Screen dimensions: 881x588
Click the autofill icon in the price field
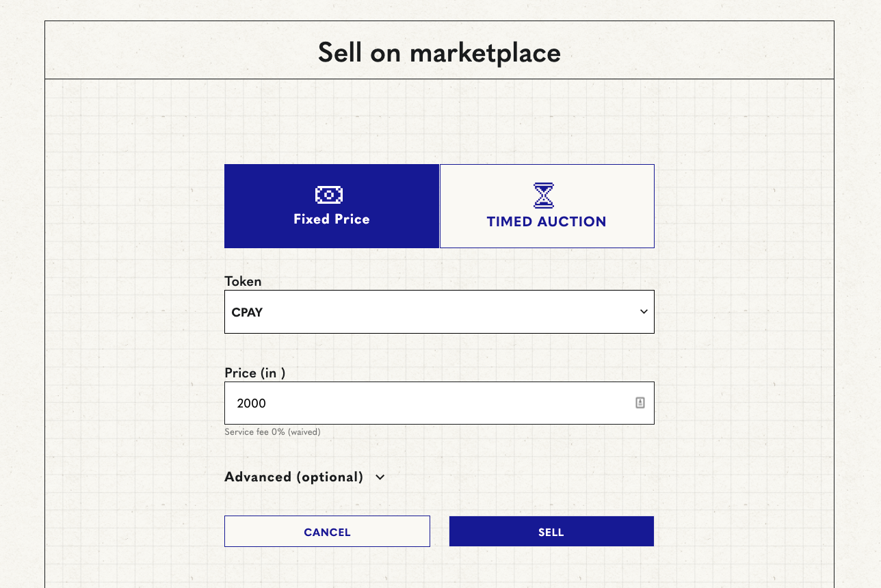point(640,403)
